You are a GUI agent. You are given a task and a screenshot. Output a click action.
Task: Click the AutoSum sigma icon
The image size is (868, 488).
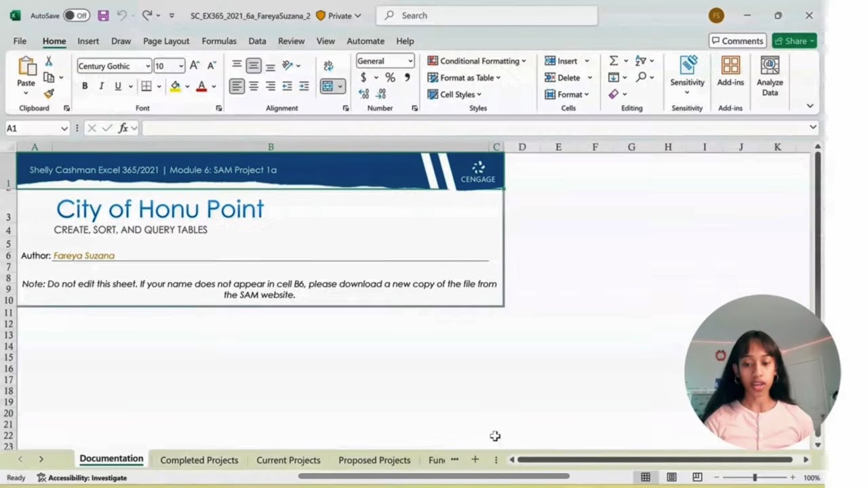614,61
